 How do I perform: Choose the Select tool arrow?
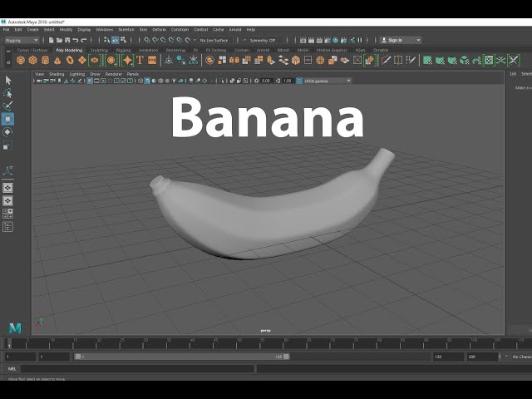click(8, 80)
